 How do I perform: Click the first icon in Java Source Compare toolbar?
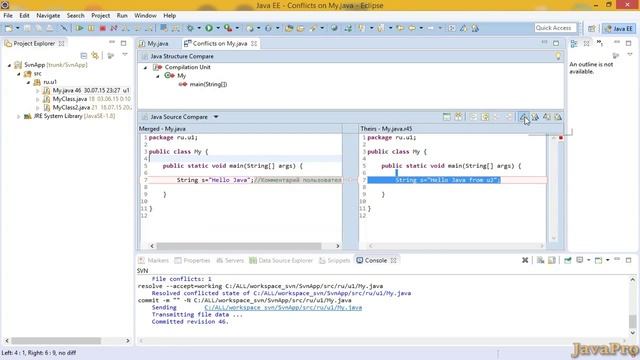447,117
